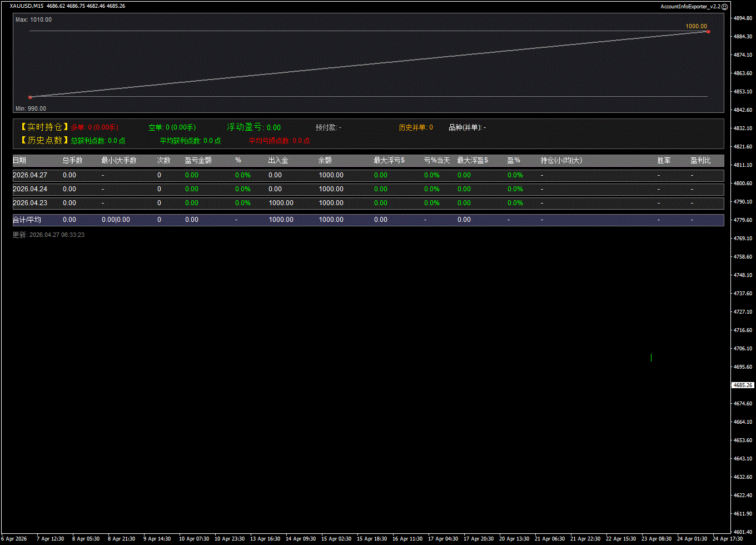Click the AccountInfoExporter smiley face icon
Viewport: 756px width, 545px height.
point(724,6)
